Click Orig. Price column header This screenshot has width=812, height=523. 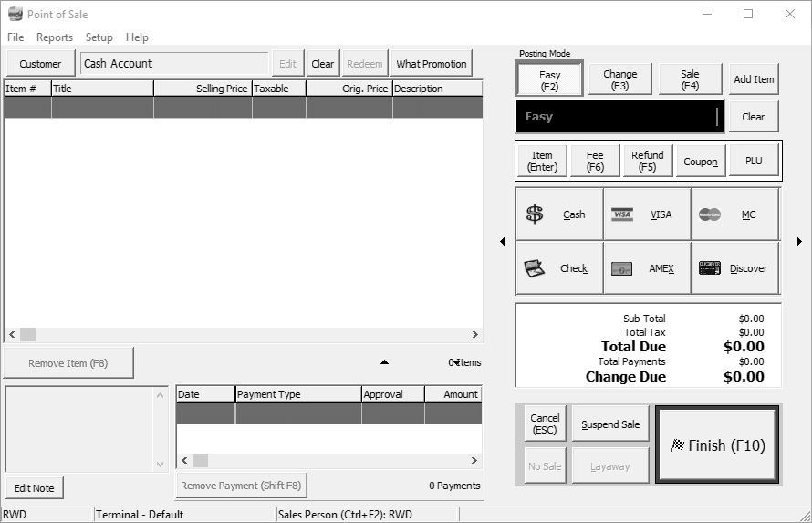click(349, 89)
